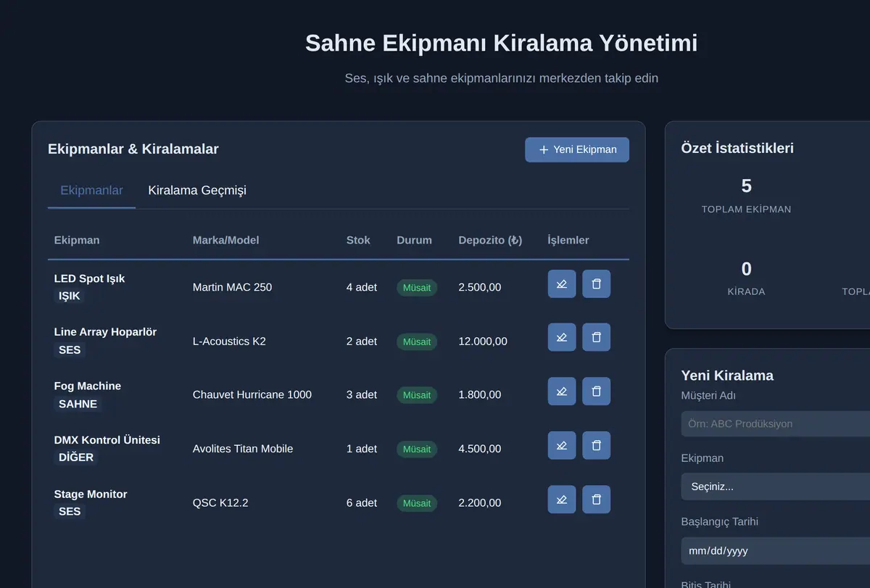Viewport: 870px width, 588px height.
Task: Click the Stage Monitor name
Action: [x=91, y=494]
